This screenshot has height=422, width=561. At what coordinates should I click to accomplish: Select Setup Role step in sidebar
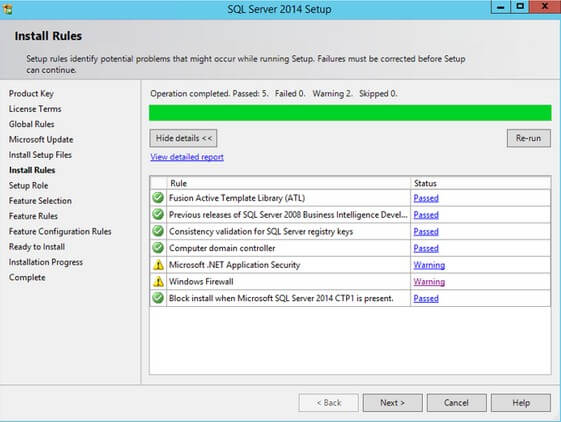pyautogui.click(x=28, y=185)
